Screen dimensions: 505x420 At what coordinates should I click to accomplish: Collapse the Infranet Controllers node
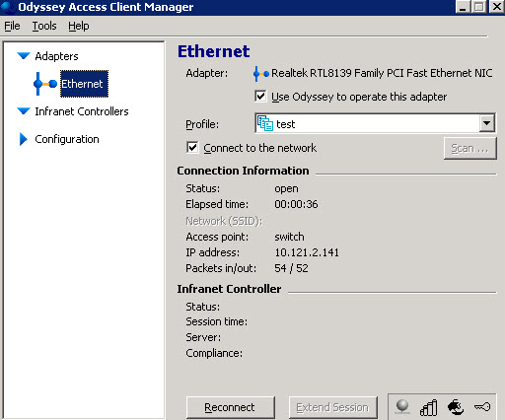(x=24, y=111)
